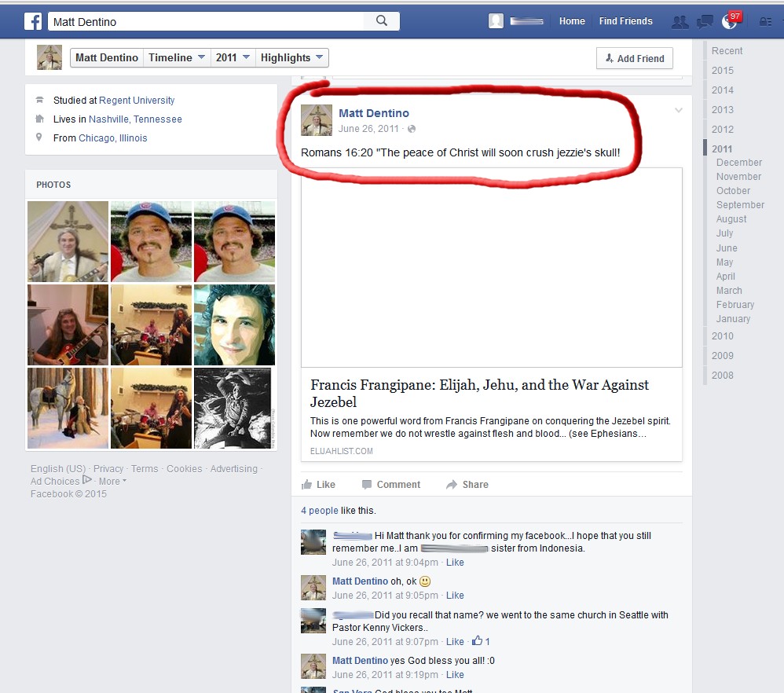The height and width of the screenshot is (693, 784).
Task: Like the 'God bless you all' comment at 9:19pm
Action: click(455, 674)
